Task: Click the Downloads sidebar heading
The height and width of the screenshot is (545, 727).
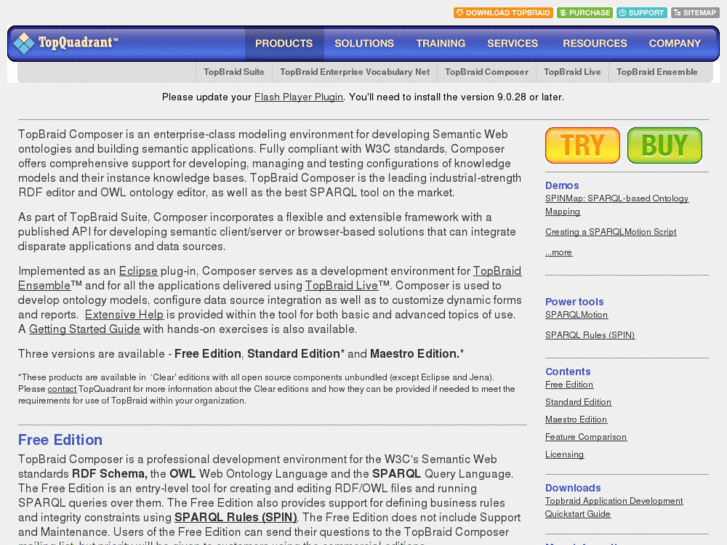Action: (573, 488)
